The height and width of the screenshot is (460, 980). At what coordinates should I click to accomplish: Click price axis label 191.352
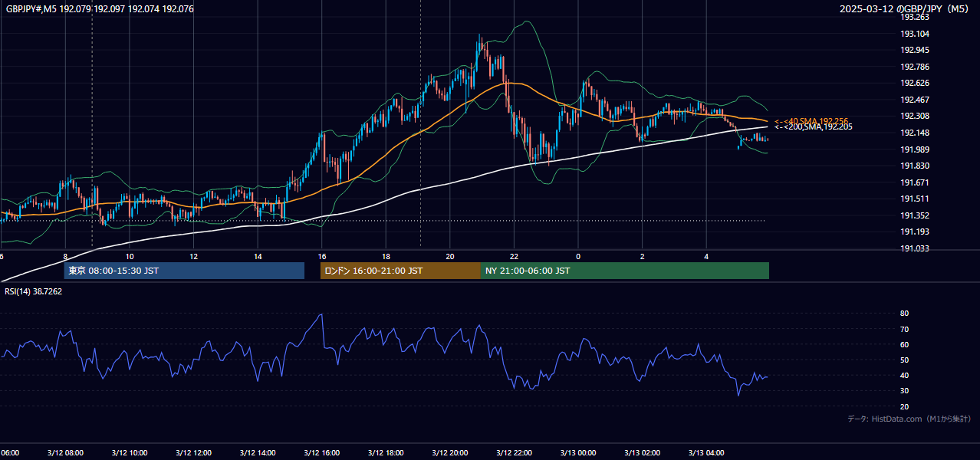pos(915,215)
